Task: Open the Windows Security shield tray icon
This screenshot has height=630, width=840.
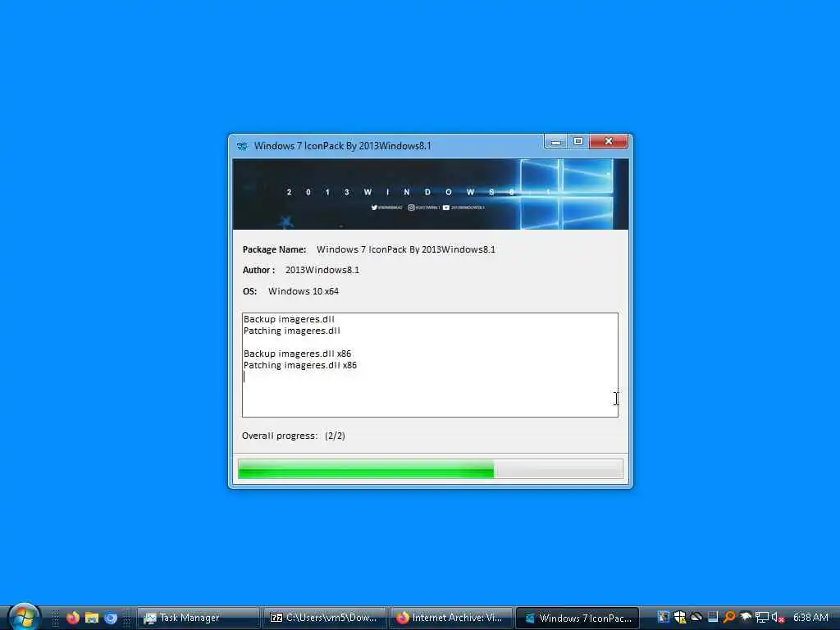Action: pos(680,618)
